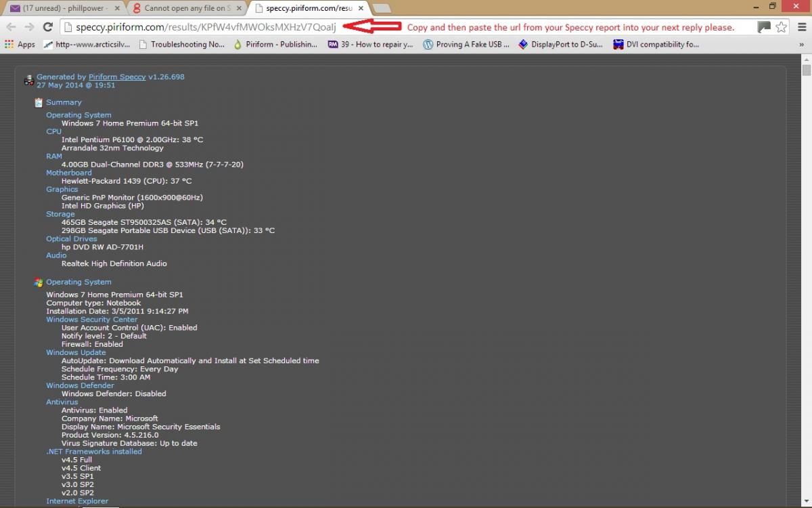Open the Apps bookmarks shortcut

pyautogui.click(x=20, y=45)
